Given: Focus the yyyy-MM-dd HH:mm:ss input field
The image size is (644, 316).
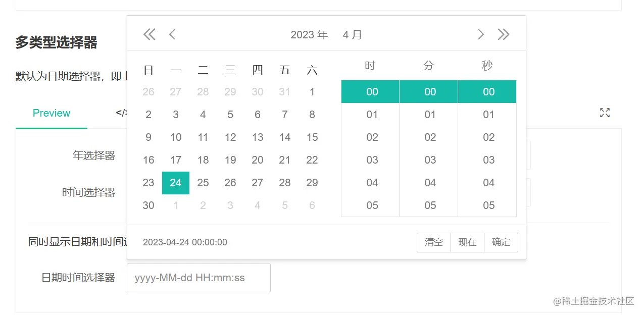Looking at the screenshot, I should [x=199, y=278].
